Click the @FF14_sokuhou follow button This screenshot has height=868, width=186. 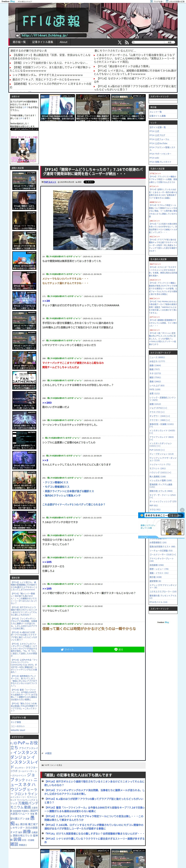coord(24,129)
